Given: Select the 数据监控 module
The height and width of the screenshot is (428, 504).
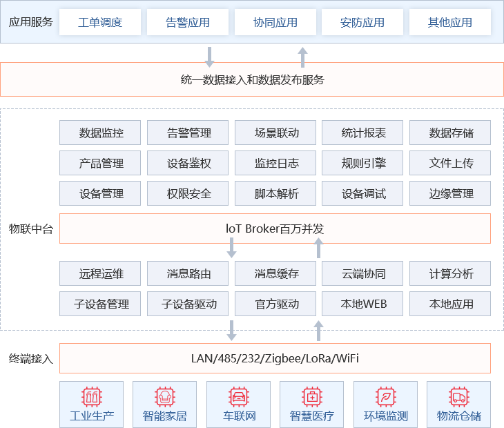Looking at the screenshot, I should [x=101, y=133].
